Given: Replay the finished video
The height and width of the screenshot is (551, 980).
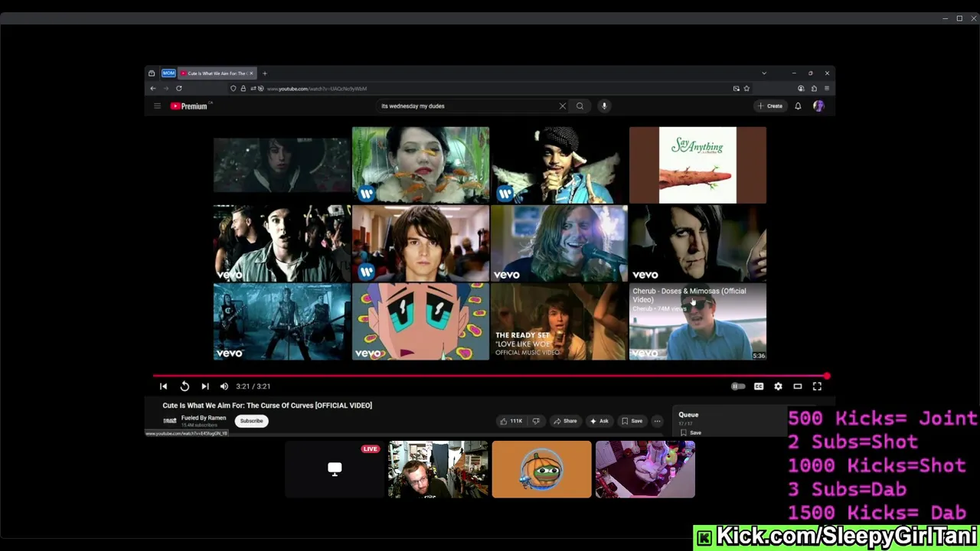Looking at the screenshot, I should pos(185,386).
